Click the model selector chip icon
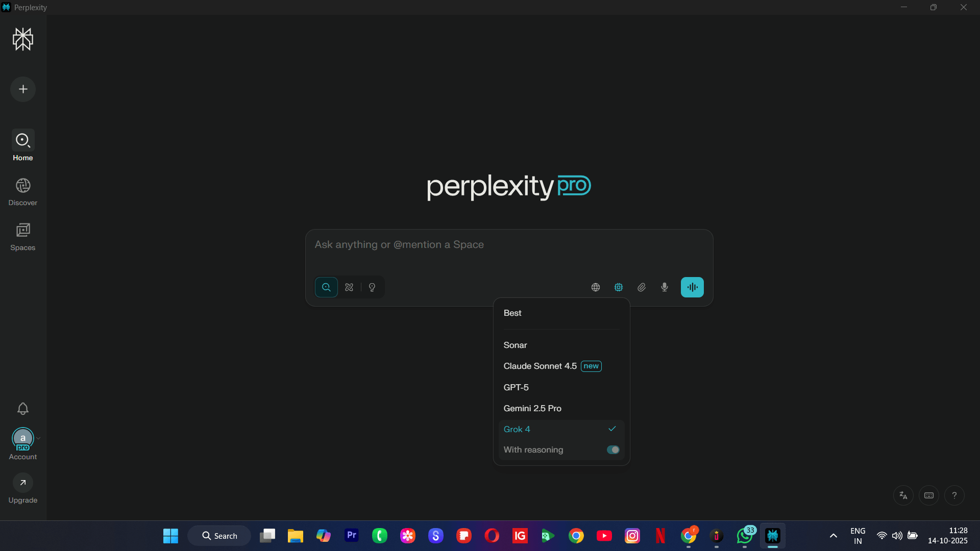Image resolution: width=980 pixels, height=551 pixels. pyautogui.click(x=619, y=287)
